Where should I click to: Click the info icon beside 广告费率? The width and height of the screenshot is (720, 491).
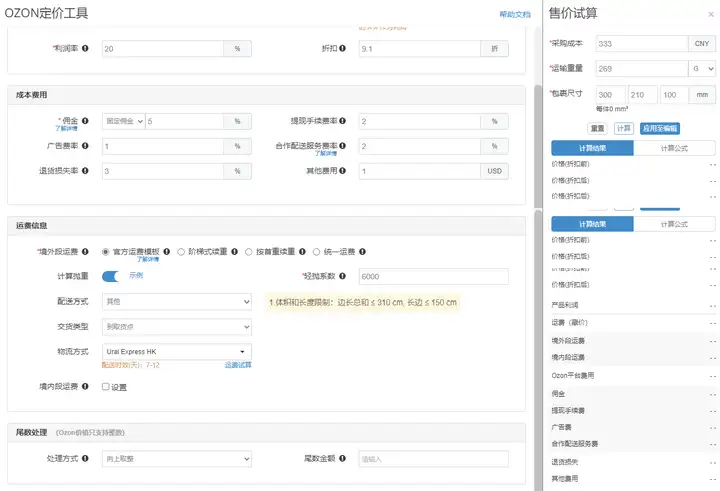click(x=85, y=146)
